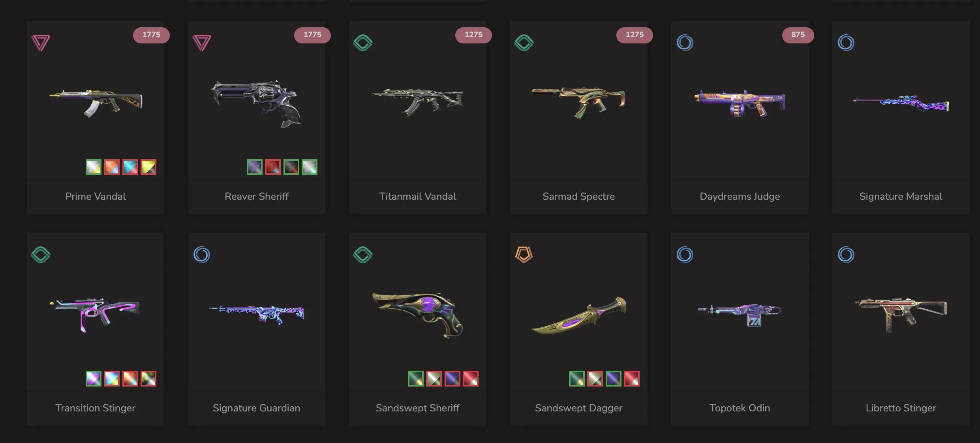Viewport: 980px width, 443px height.
Task: Click the blue tier icon on Daydreams Judge
Action: (685, 43)
